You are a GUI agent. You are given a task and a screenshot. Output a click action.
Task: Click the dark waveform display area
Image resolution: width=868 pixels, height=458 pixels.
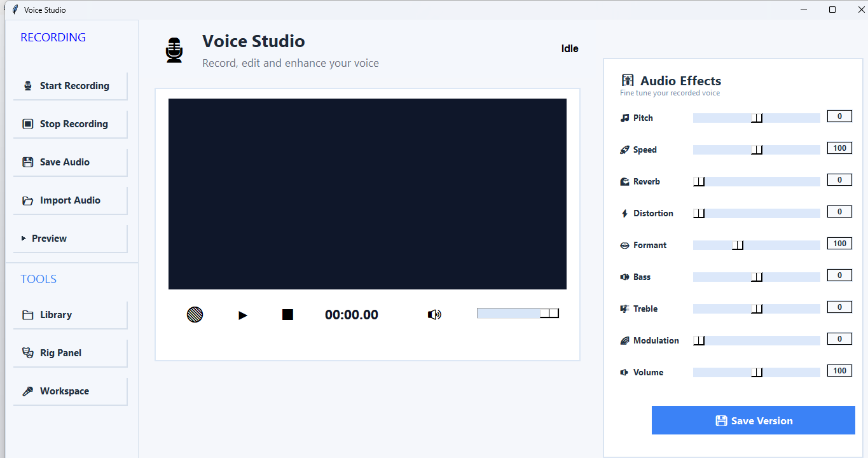point(368,194)
